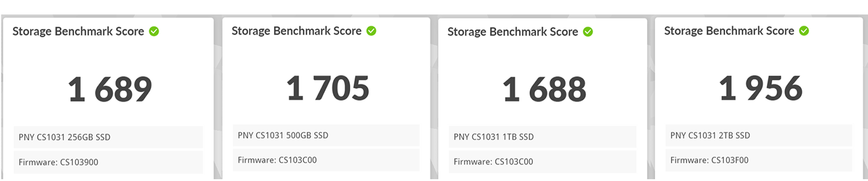Select the 1 705 benchmark score
This screenshot has height=181, width=868.
[328, 88]
